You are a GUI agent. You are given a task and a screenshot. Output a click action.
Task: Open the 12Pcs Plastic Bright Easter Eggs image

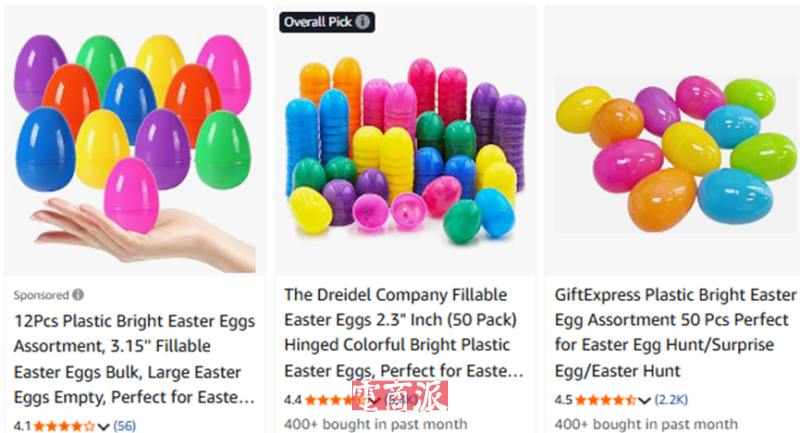tap(135, 140)
